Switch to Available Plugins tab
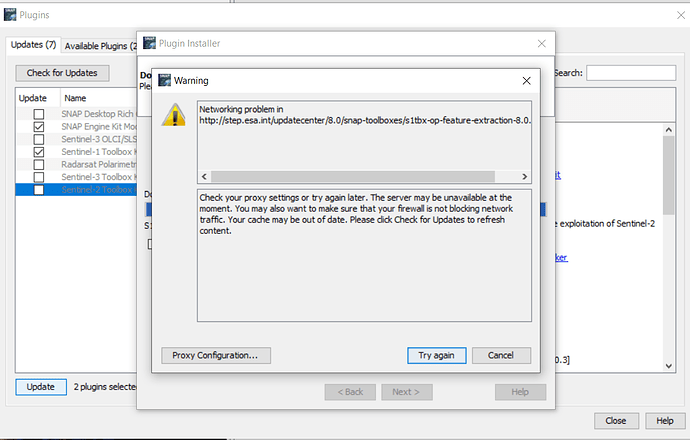This screenshot has width=690, height=440. 100,46
